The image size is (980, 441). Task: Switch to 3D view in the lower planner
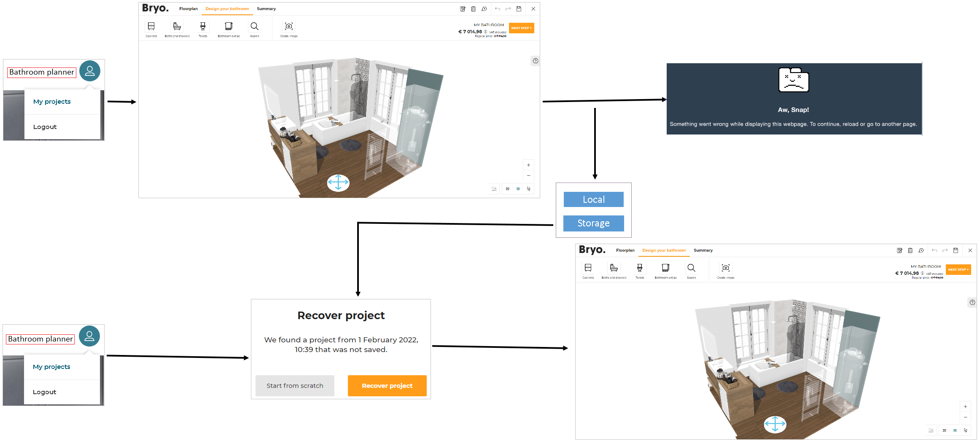pyautogui.click(x=955, y=430)
